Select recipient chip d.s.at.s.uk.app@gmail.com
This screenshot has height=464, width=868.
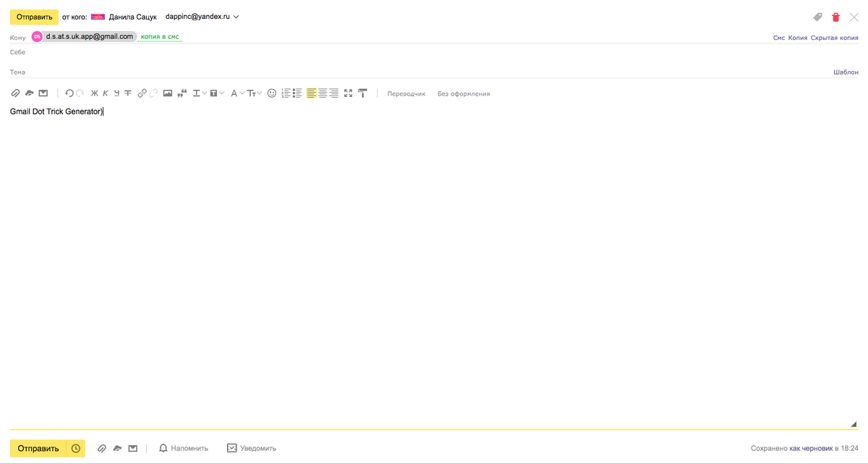pyautogui.click(x=84, y=37)
